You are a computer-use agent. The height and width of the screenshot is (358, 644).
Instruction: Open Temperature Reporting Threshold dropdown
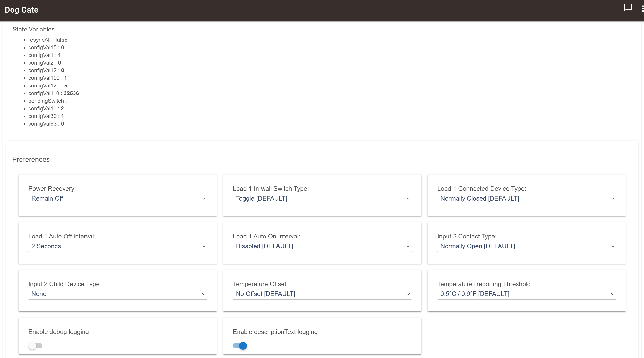point(526,294)
